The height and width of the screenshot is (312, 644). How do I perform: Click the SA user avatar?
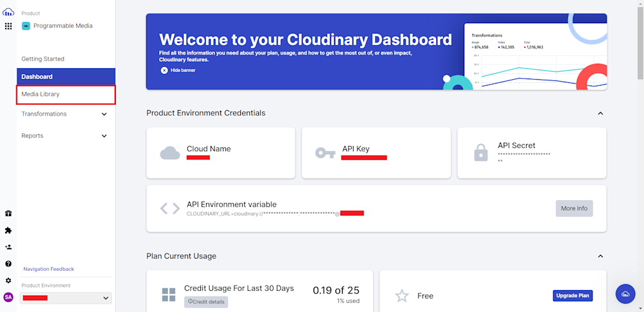pos(8,297)
